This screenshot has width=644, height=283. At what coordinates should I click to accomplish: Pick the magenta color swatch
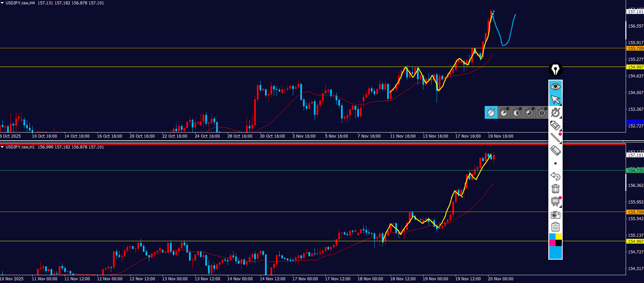coord(552,243)
